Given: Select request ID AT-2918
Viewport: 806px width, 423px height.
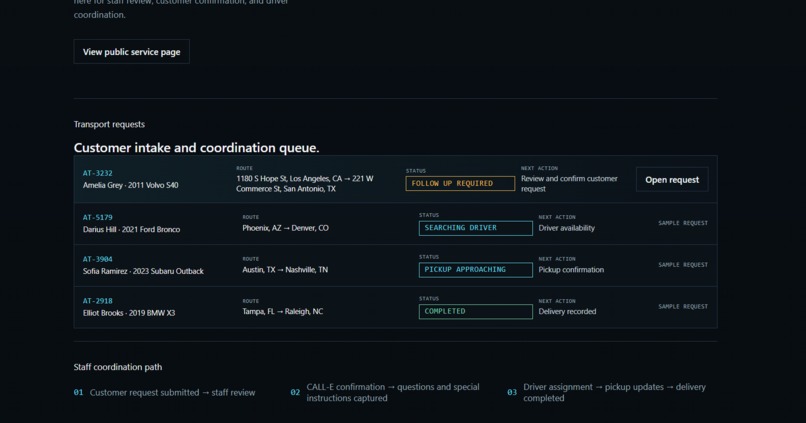Looking at the screenshot, I should coord(98,301).
